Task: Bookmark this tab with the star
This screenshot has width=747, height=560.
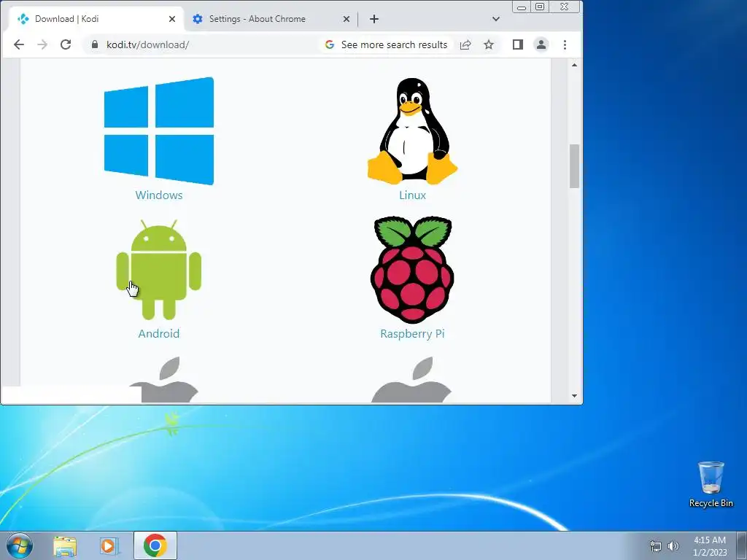Action: (x=489, y=44)
